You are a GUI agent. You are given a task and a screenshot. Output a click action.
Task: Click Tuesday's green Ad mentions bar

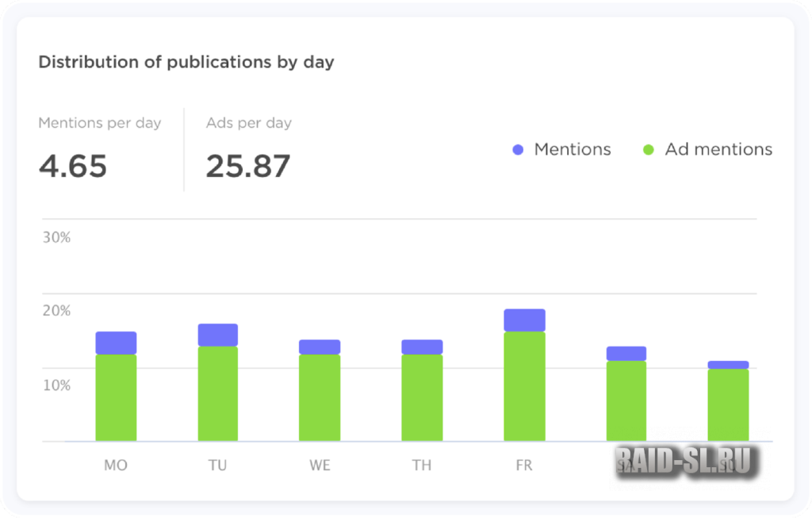pyautogui.click(x=218, y=393)
